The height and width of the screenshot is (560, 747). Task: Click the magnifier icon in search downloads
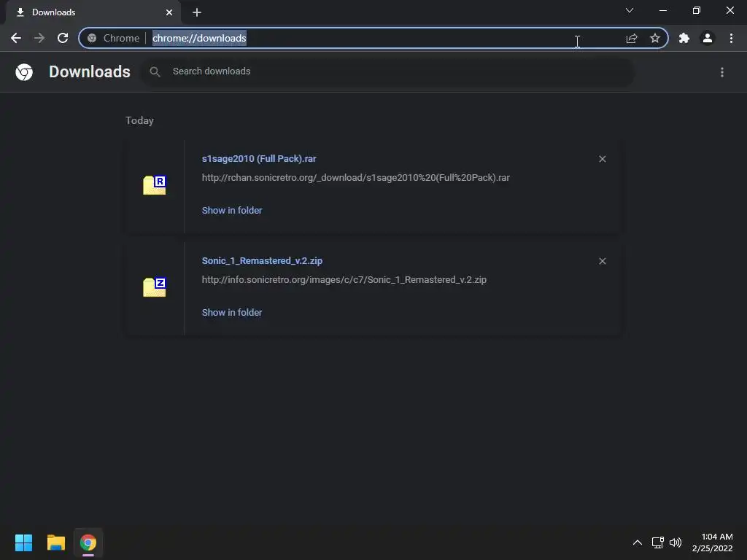click(x=155, y=72)
